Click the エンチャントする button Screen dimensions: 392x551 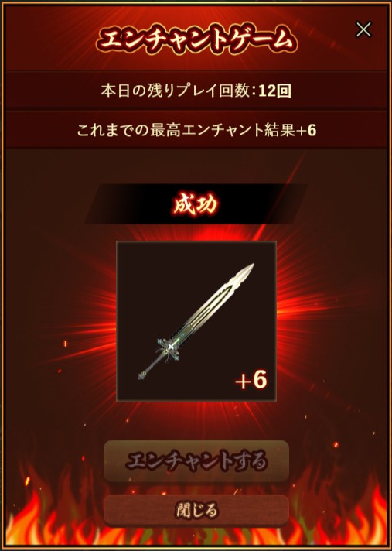click(196, 461)
